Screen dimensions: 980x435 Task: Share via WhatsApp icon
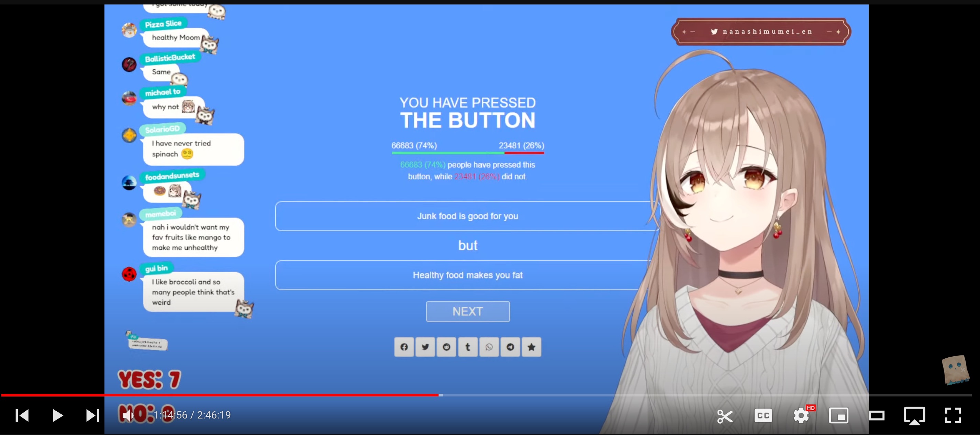(489, 347)
